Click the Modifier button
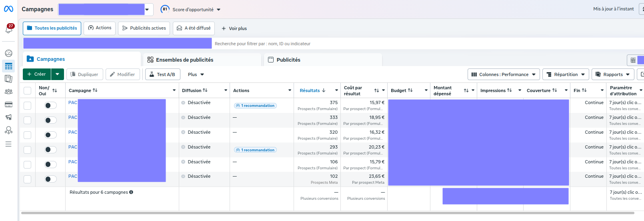This screenshot has width=644, height=221. point(123,74)
